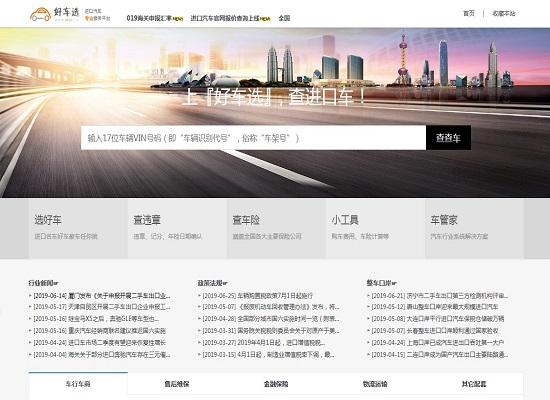Focus the 17位车辆VIN号码 input field
The image size is (550, 400).
tap(253, 138)
